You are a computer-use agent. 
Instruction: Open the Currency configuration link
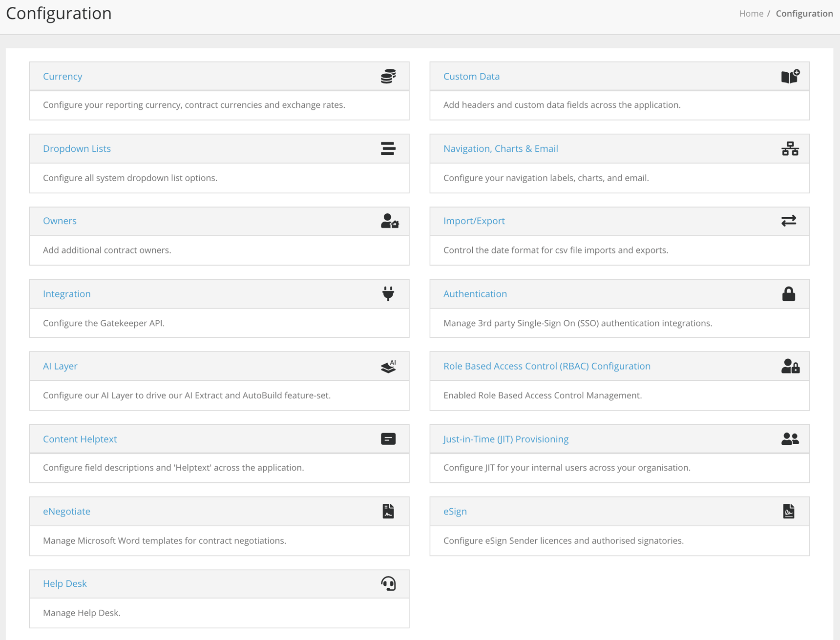[x=63, y=76]
